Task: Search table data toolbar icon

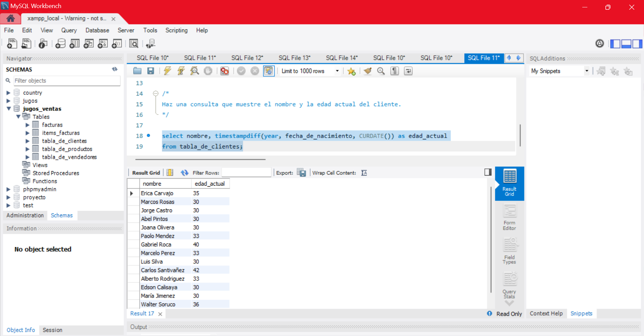Action: coord(133,44)
